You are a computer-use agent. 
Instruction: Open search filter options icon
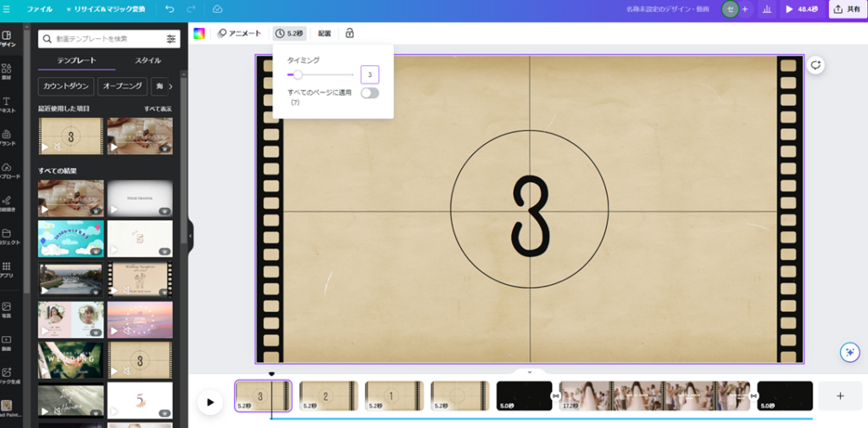(x=171, y=39)
